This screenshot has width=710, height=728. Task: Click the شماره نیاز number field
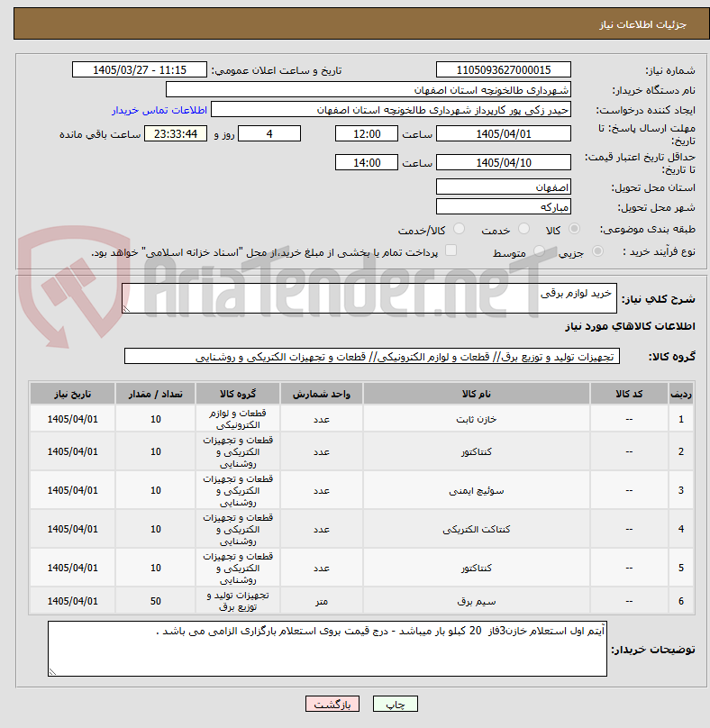coord(504,69)
